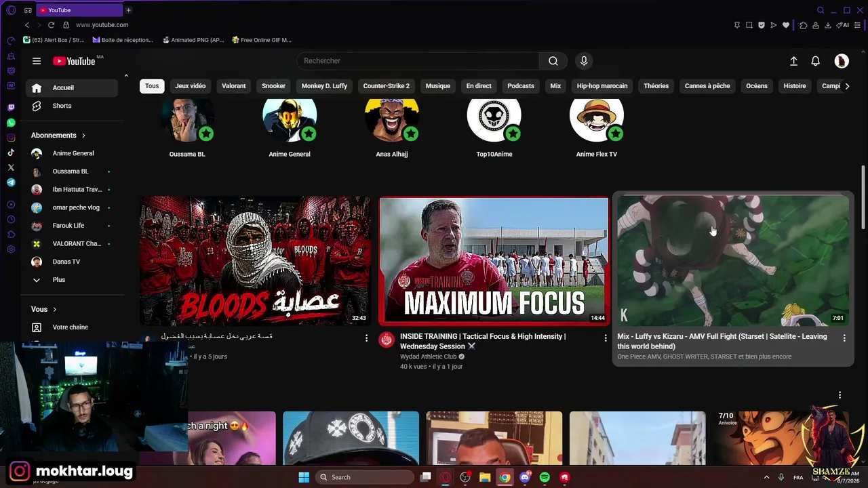The height and width of the screenshot is (488, 868).
Task: Play the MAXIMUM FOCUS video thumbnail
Action: [494, 261]
